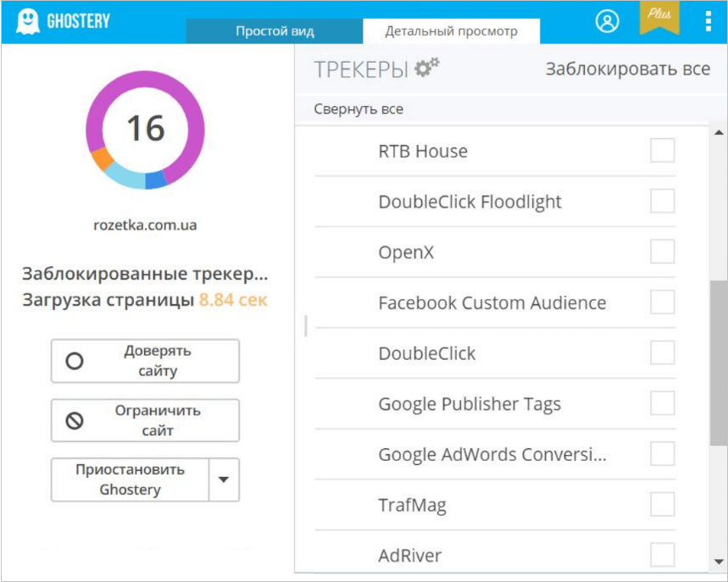Click the panel collapse handle divider

(305, 326)
